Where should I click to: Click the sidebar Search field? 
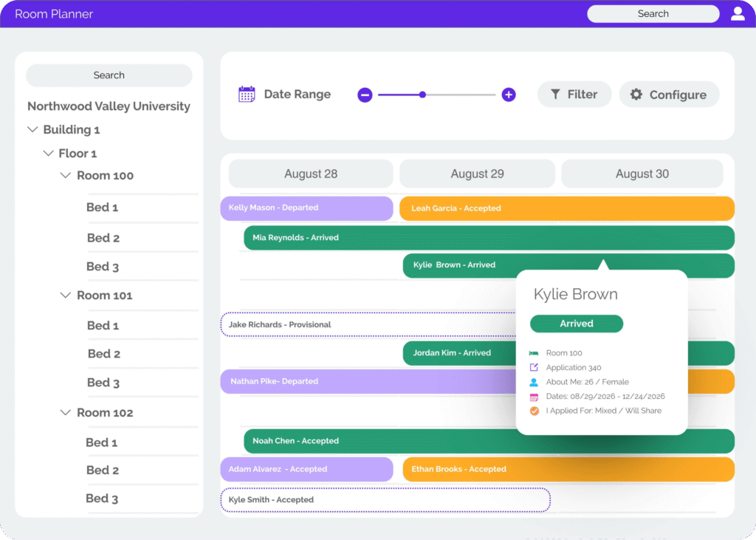109,75
